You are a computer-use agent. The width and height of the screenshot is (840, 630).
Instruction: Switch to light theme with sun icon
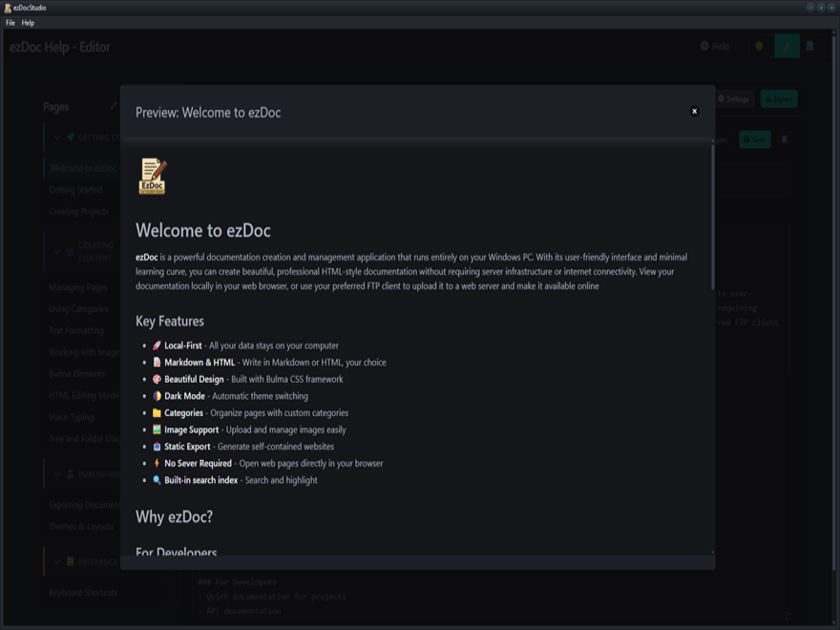pyautogui.click(x=759, y=46)
